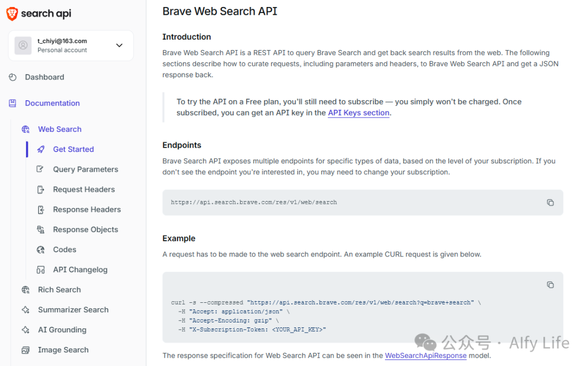Click the AI Grounding sparkle icon
The height and width of the screenshot is (366, 588).
point(26,330)
